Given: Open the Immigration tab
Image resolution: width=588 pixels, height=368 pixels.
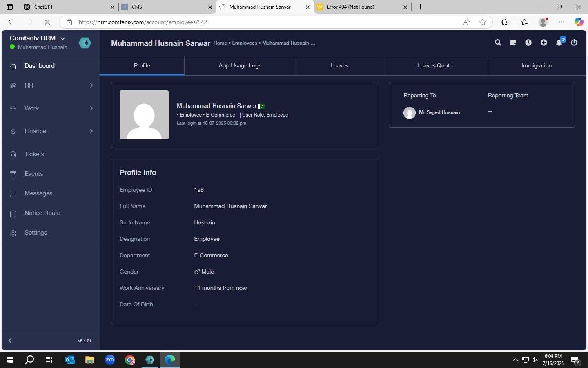Looking at the screenshot, I should (x=537, y=65).
